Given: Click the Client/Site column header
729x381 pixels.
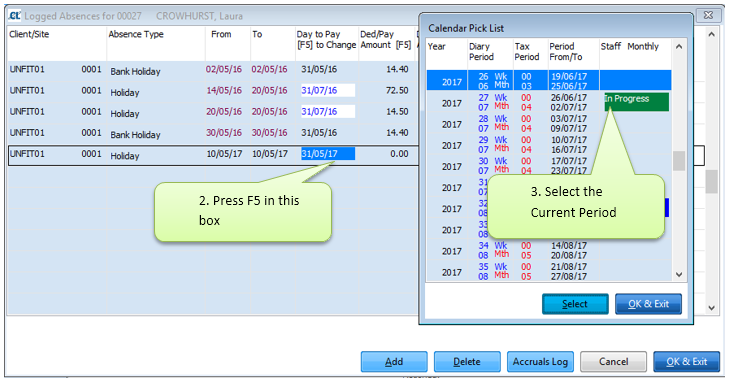Looking at the screenshot, I should click(x=29, y=34).
